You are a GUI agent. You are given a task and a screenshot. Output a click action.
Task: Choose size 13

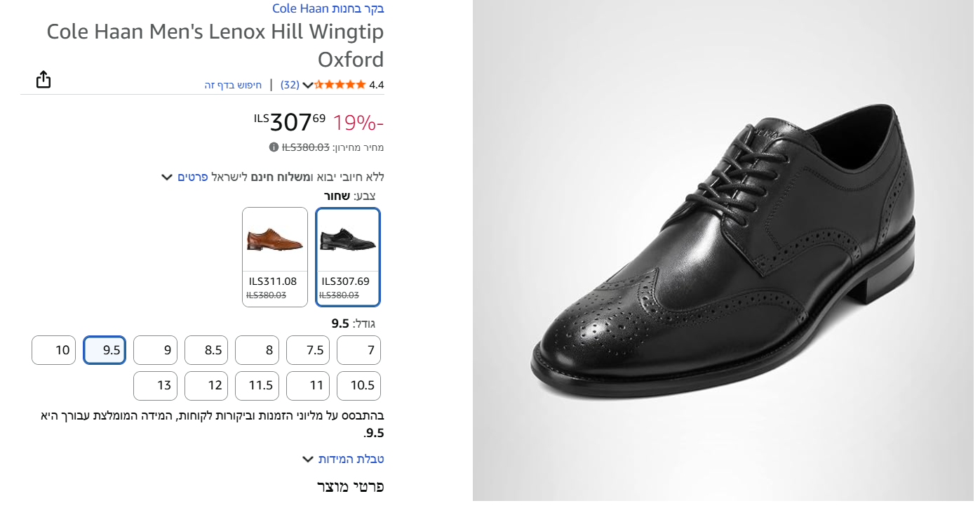155,386
